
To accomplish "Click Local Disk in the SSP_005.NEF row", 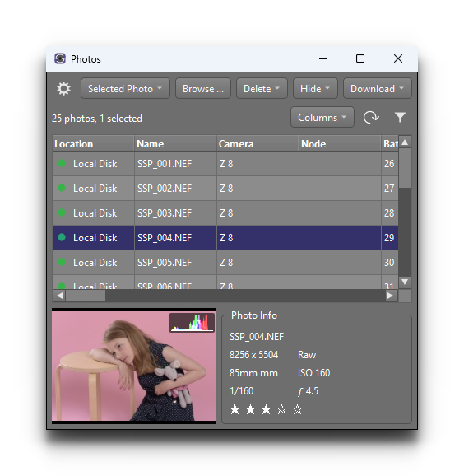I will pyautogui.click(x=95, y=262).
